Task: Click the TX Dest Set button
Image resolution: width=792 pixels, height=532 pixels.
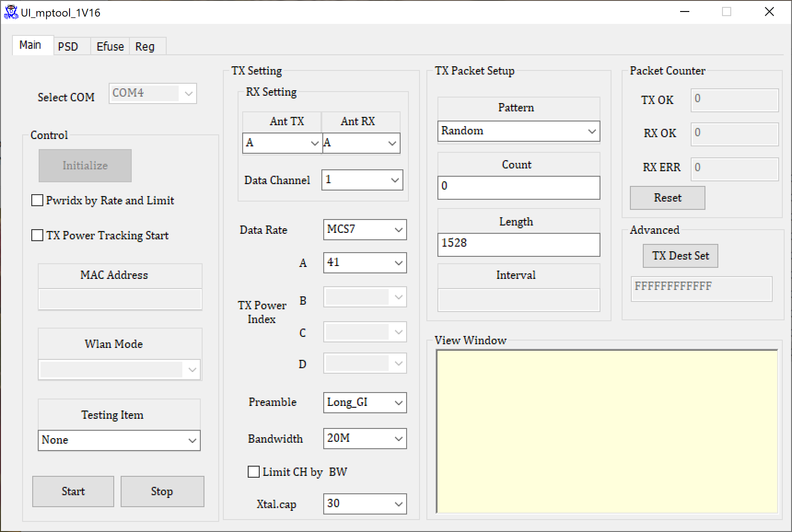Action: click(681, 256)
